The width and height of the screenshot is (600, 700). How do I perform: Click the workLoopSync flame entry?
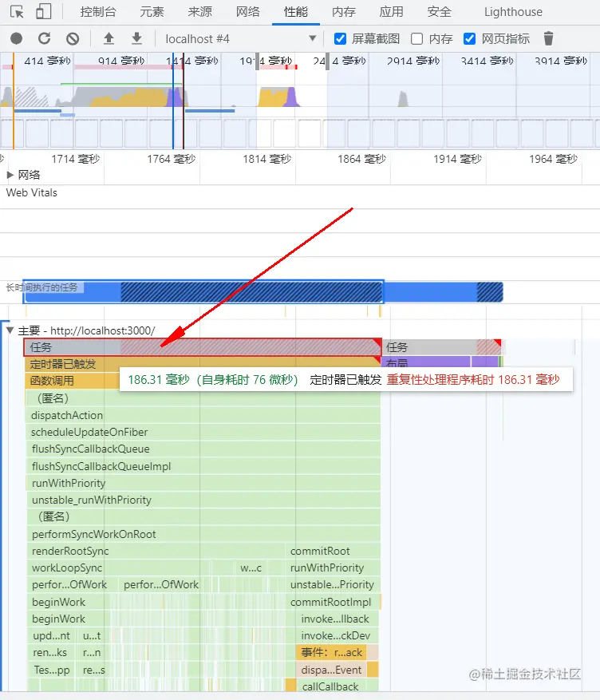[119, 568]
